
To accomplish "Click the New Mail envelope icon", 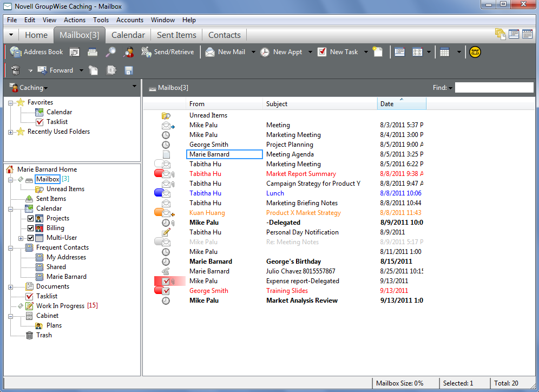I will point(210,52).
